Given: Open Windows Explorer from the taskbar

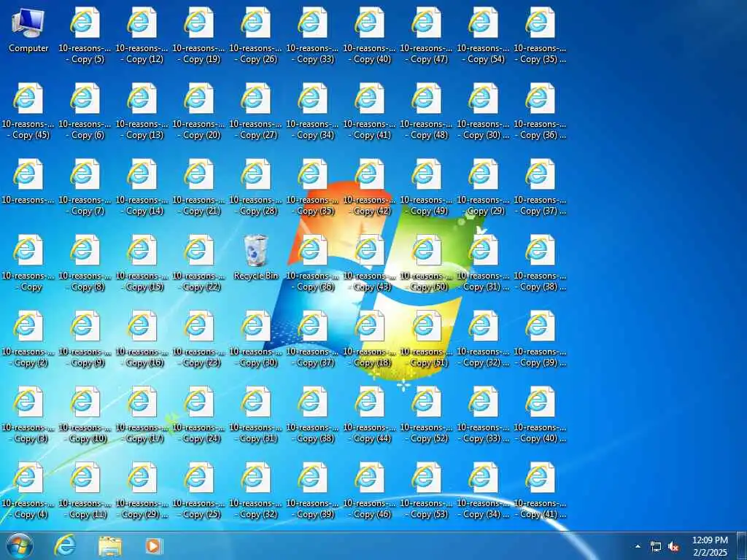Looking at the screenshot, I should [111, 546].
